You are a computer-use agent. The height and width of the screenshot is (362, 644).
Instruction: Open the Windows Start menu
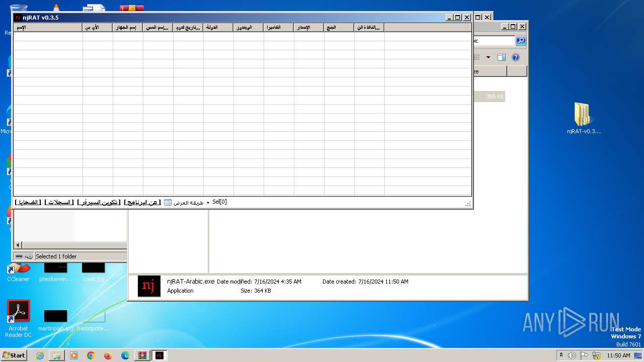tap(14, 355)
